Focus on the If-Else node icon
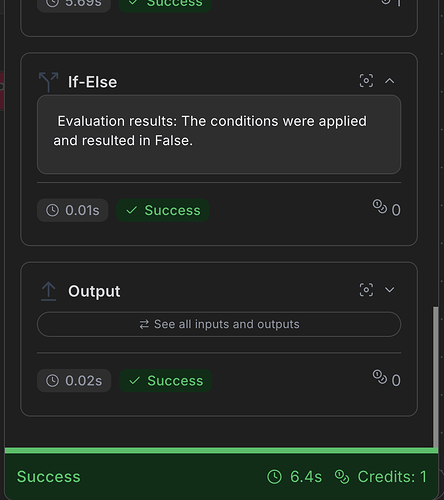Image resolution: width=444 pixels, height=500 pixels. click(x=366, y=81)
